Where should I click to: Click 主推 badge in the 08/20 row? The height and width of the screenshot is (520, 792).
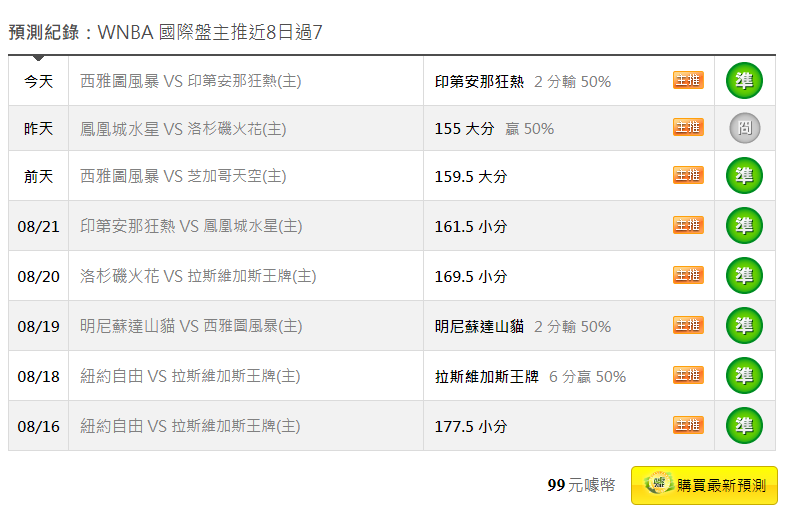pos(688,275)
